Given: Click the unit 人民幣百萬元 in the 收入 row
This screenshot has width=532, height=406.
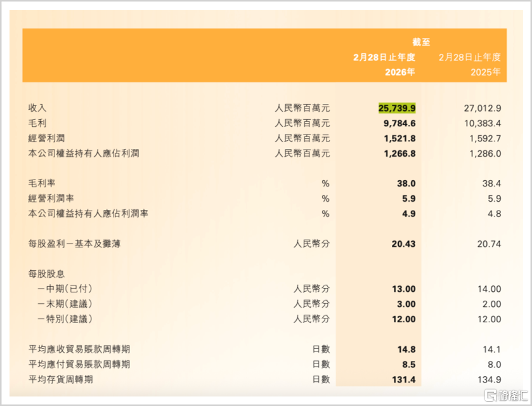Looking at the screenshot, I should pyautogui.click(x=302, y=108).
